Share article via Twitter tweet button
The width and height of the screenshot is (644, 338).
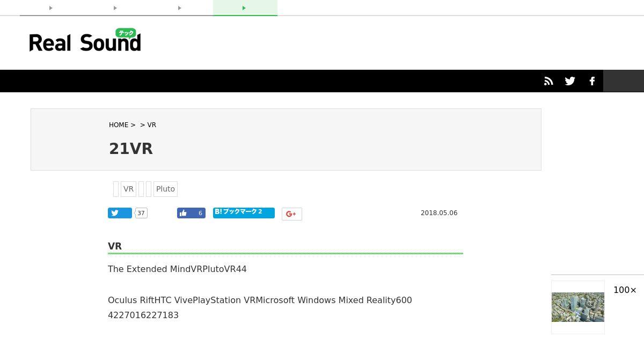point(120,213)
